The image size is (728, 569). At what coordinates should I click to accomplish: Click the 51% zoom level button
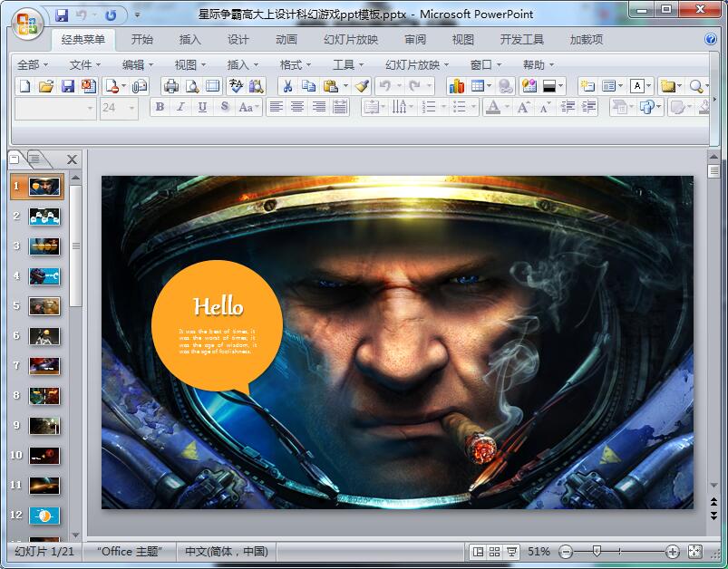point(539,552)
